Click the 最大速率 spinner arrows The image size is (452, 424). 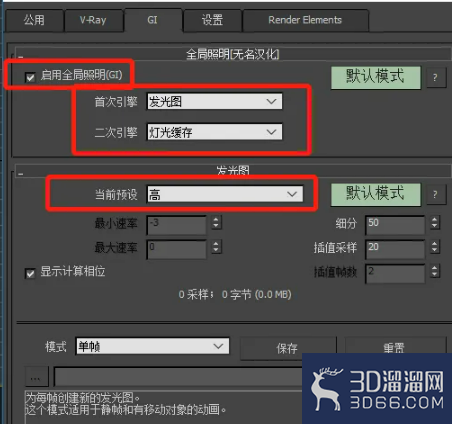point(216,247)
